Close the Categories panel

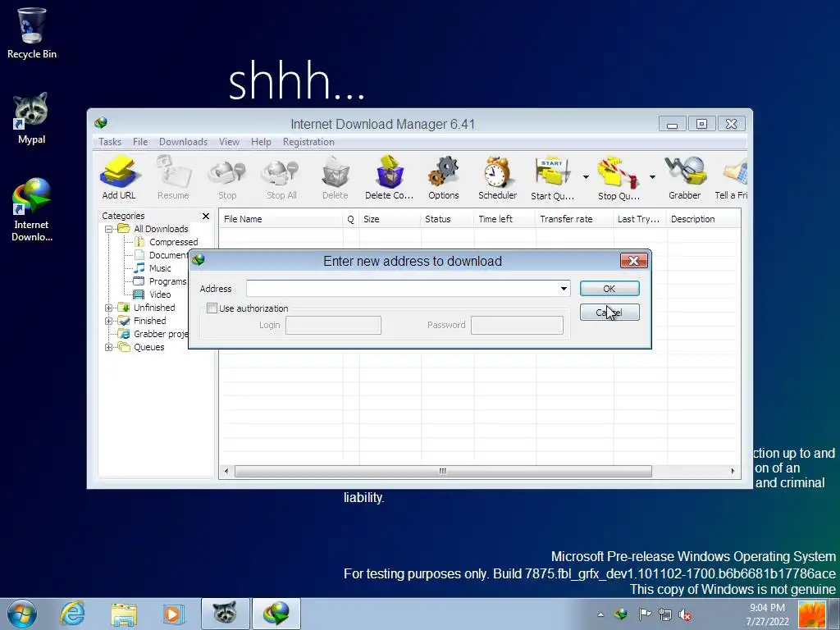pyautogui.click(x=206, y=216)
